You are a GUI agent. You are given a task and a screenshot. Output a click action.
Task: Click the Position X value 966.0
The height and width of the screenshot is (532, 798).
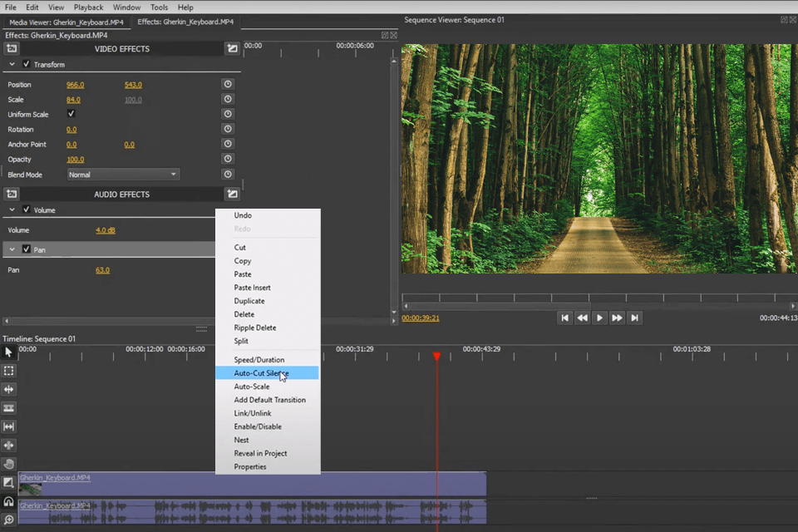click(76, 85)
